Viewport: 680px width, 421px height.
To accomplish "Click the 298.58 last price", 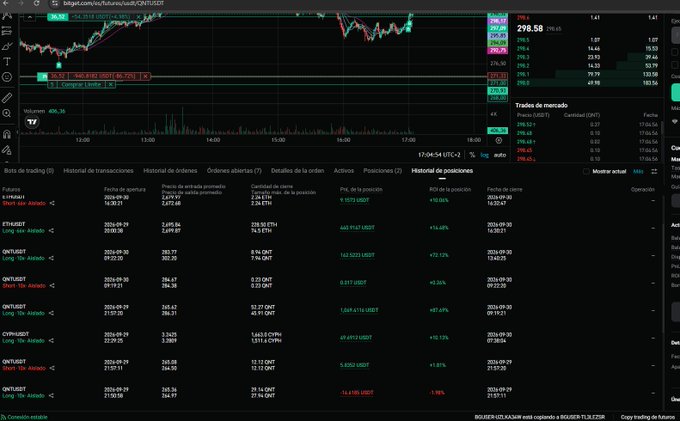I will (x=530, y=29).
